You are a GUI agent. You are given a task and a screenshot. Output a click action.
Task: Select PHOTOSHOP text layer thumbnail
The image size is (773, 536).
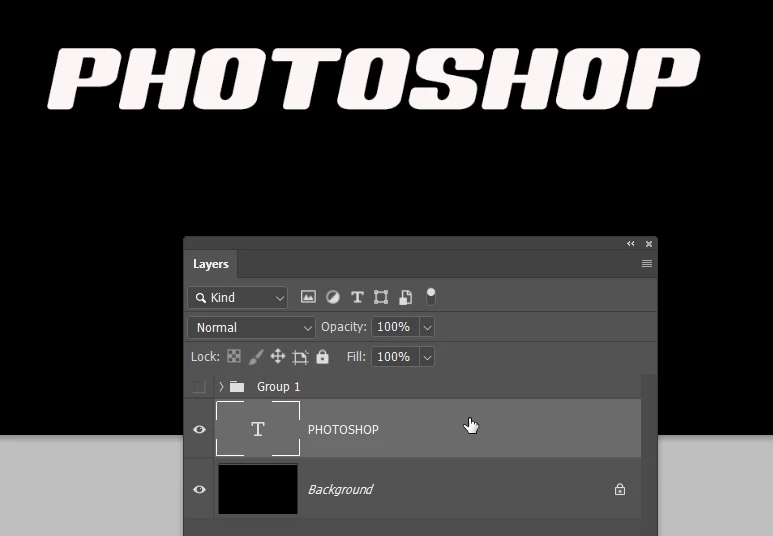point(258,429)
